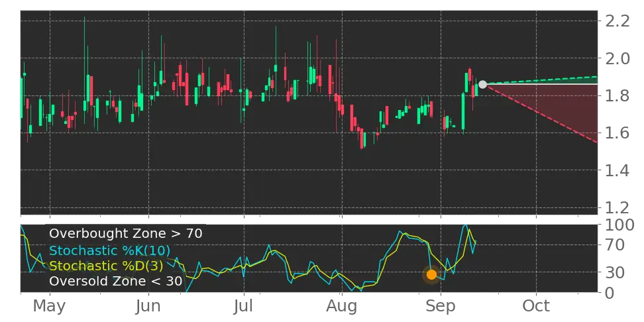Click the 'Oct' month axis label
The image size is (644, 322).
tap(536, 306)
